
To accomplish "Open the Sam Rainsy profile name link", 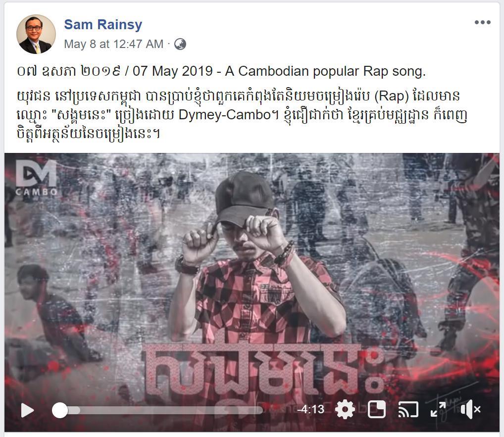I will tap(103, 24).
